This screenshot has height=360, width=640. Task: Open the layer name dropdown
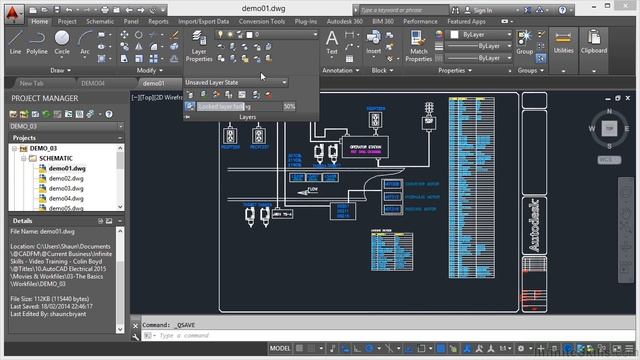266,35
